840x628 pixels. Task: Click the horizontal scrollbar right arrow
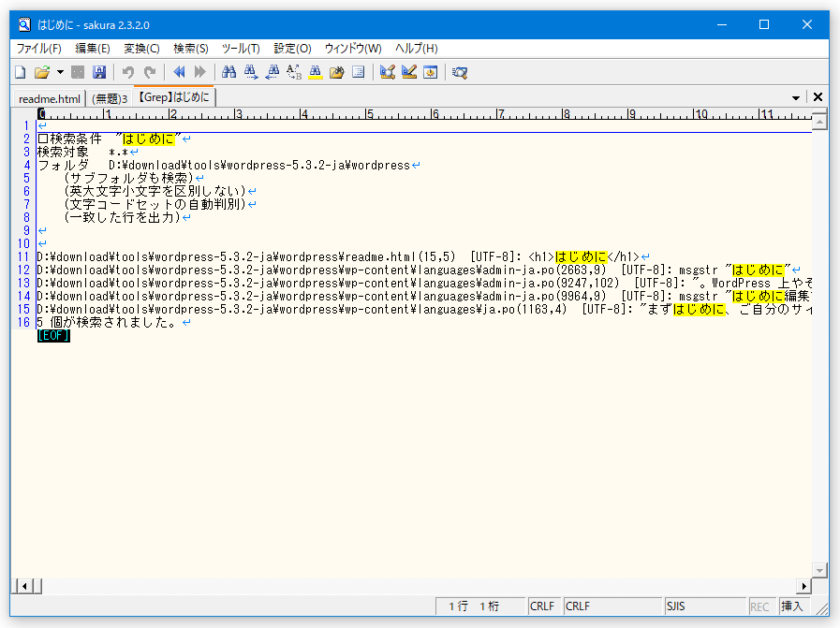(x=804, y=587)
